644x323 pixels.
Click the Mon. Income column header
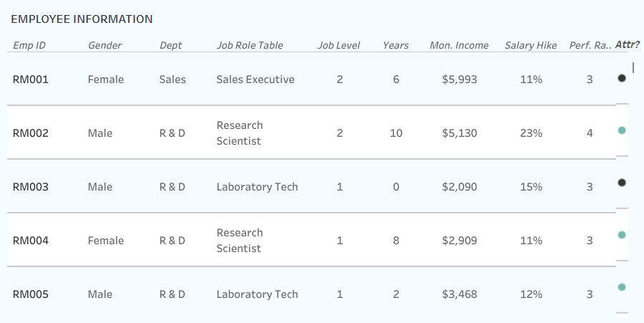(x=459, y=45)
